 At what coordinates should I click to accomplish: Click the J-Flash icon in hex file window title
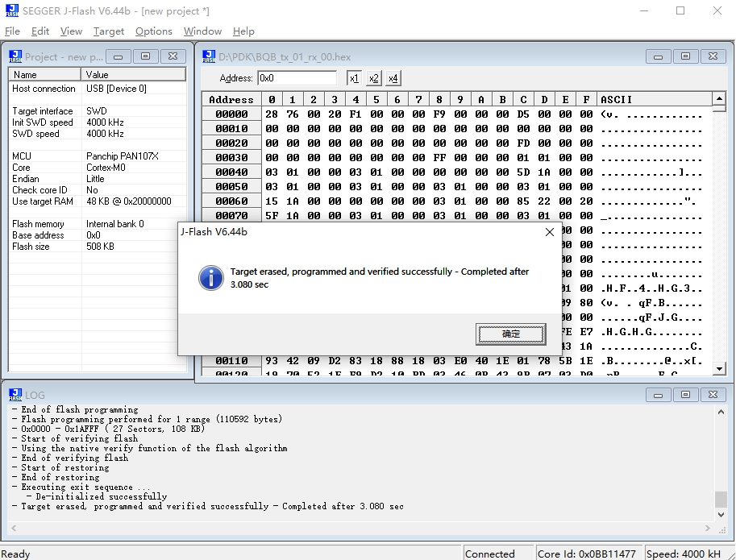(209, 56)
